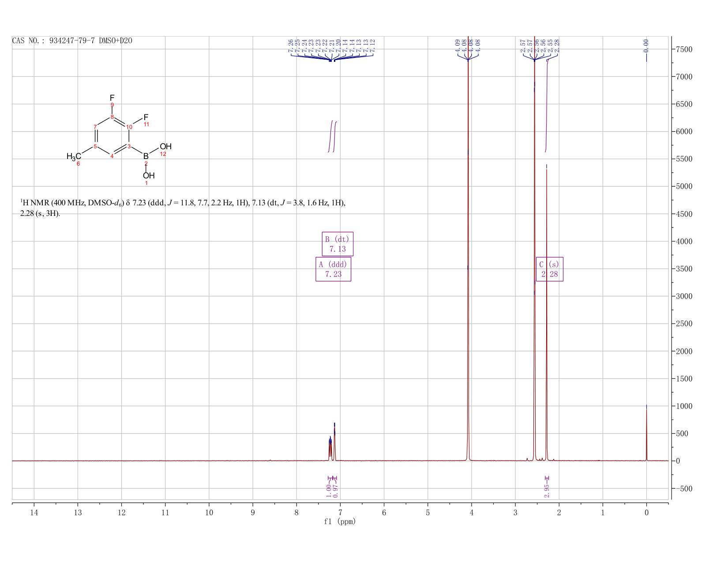Click the fluorine atom F numbered 11
The image size is (728, 563).
(146, 117)
